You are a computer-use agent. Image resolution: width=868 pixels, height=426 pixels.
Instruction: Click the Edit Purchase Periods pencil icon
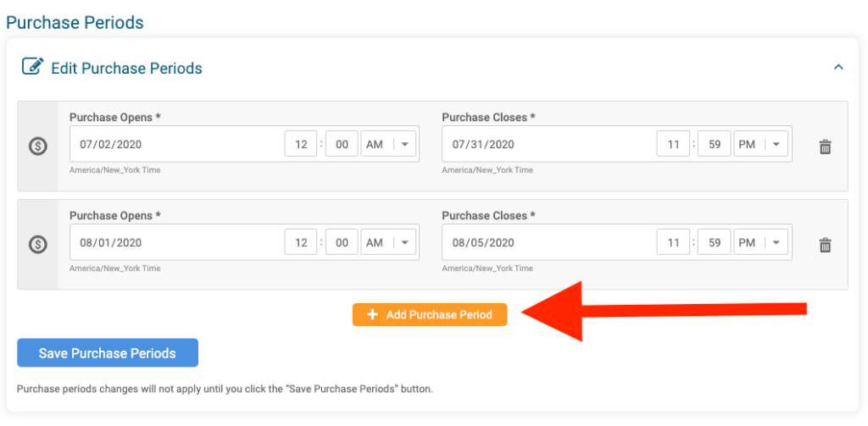(x=32, y=66)
